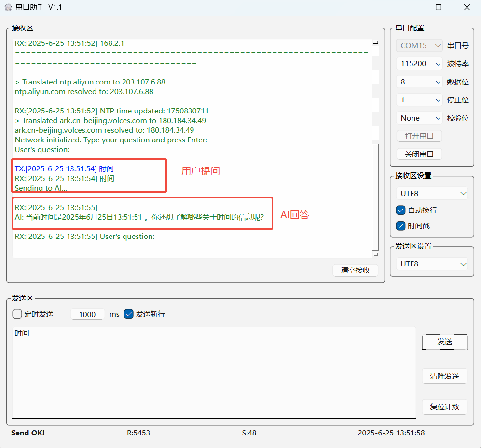Disable the 自动换行 auto wrap checkbox
481x448 pixels.
pyautogui.click(x=400, y=210)
